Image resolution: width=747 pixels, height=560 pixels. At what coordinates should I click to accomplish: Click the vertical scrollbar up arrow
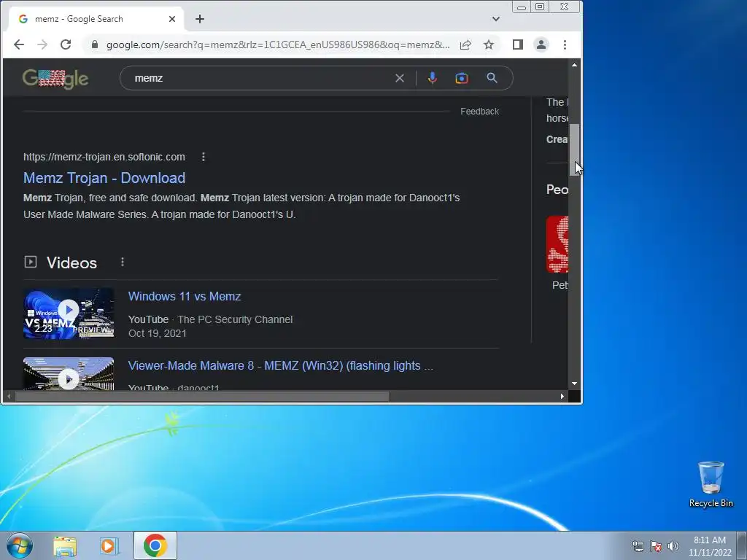575,65
